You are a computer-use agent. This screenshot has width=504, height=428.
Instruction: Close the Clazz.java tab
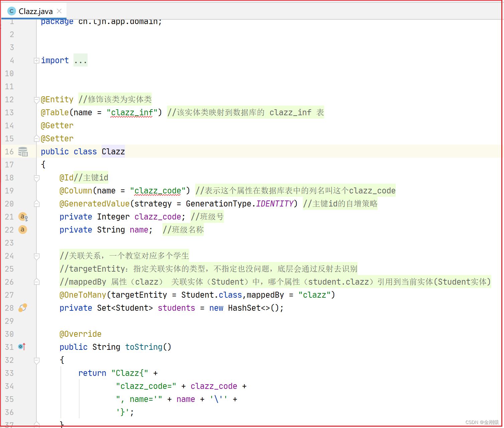click(59, 11)
